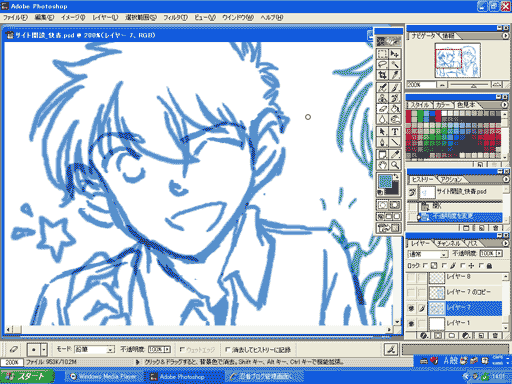Show the レイヤー 7 のコピー layer

(x=411, y=293)
